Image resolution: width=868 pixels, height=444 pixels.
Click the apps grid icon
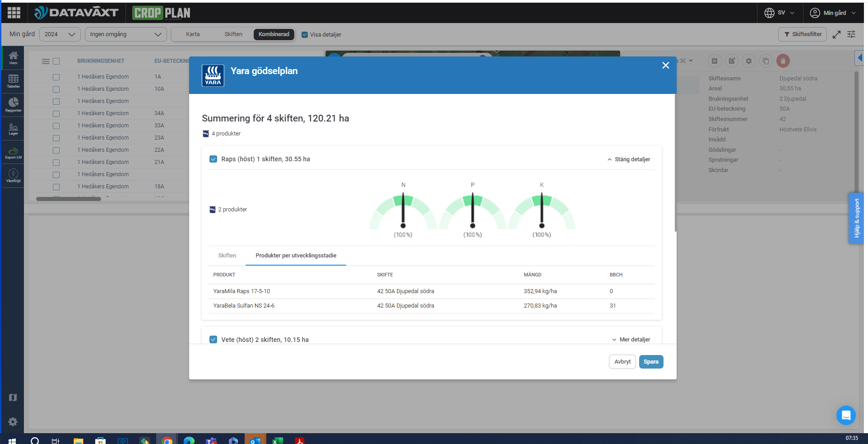(x=14, y=13)
